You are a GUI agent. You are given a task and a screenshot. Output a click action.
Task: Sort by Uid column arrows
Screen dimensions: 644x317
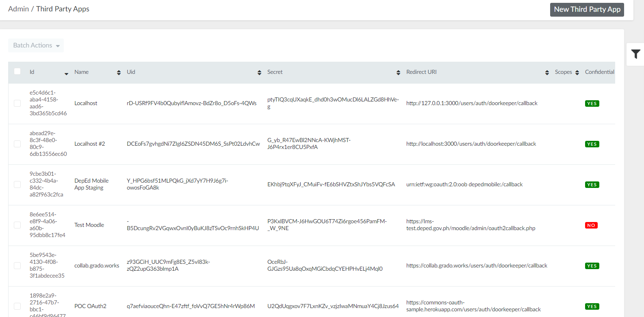pyautogui.click(x=259, y=72)
